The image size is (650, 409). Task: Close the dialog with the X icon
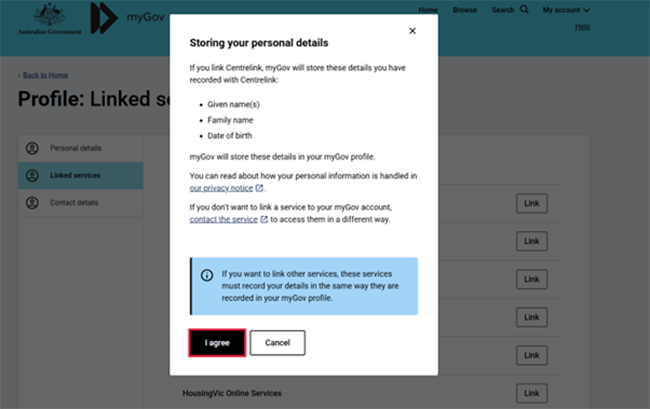click(412, 31)
